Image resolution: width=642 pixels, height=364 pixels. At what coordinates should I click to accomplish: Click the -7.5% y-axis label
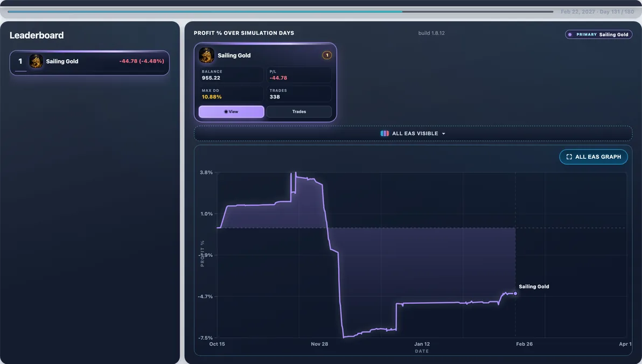click(206, 338)
